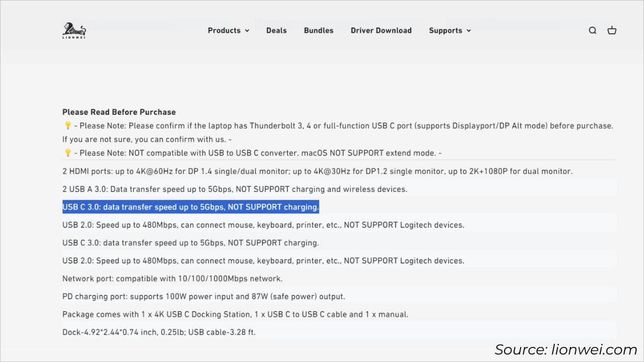Click the Dock dimensions line

tap(159, 333)
